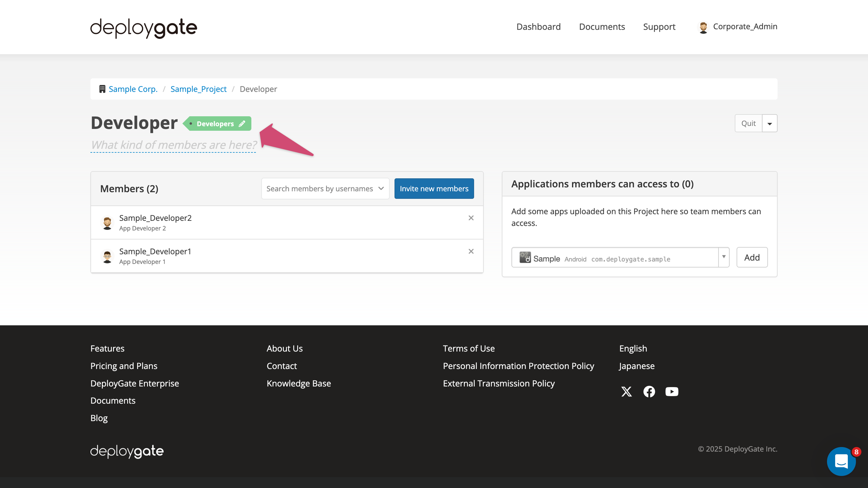Viewport: 868px width, 488px height.
Task: Open the application selector dropdown arrow
Action: 724,257
